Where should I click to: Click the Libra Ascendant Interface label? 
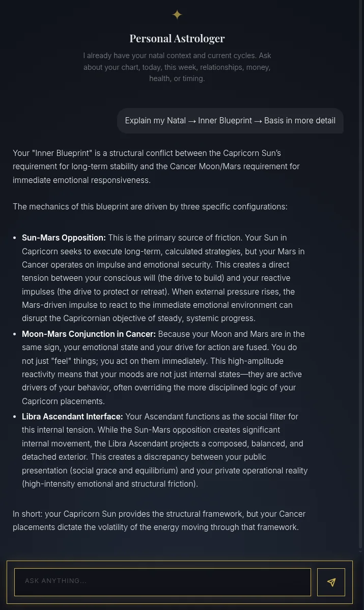pos(72,416)
